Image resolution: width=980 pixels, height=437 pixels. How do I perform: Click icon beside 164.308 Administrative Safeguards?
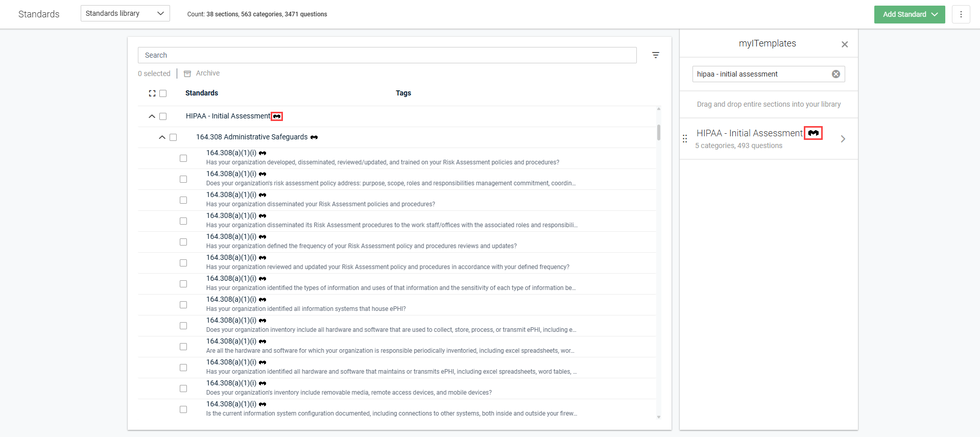tap(314, 137)
